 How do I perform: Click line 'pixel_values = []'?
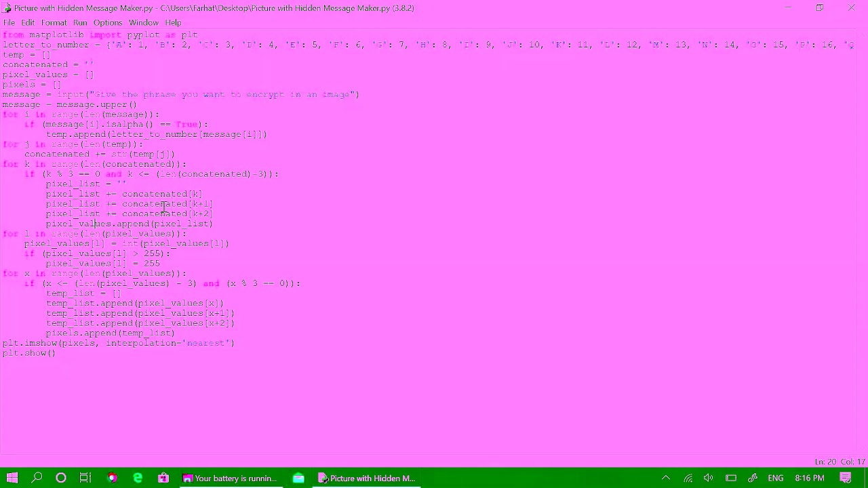click(x=48, y=75)
